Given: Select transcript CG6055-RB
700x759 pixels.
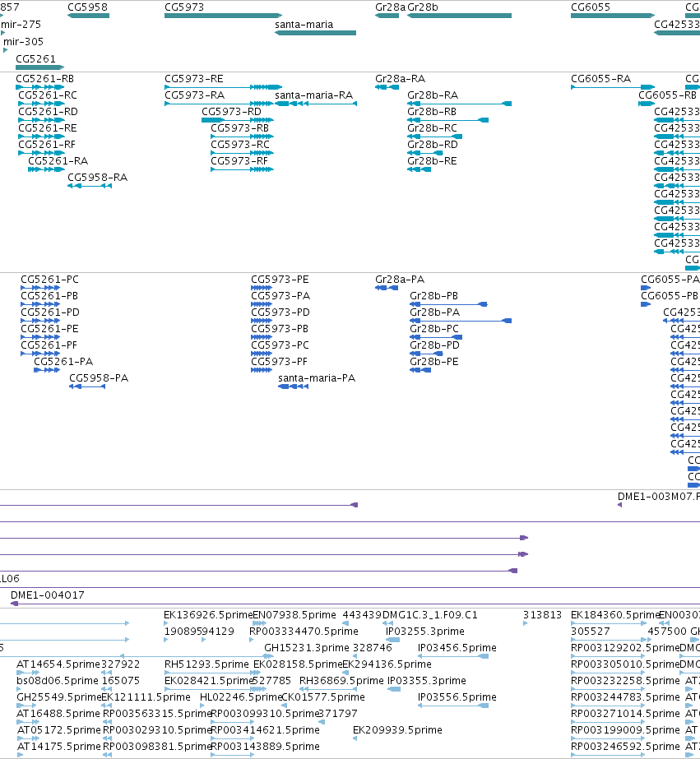Looking at the screenshot, I should click(668, 95).
